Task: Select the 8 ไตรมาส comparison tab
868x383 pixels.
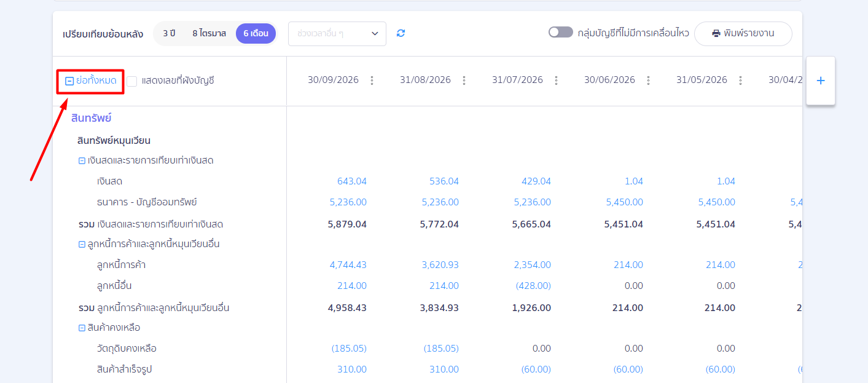Action: [209, 34]
